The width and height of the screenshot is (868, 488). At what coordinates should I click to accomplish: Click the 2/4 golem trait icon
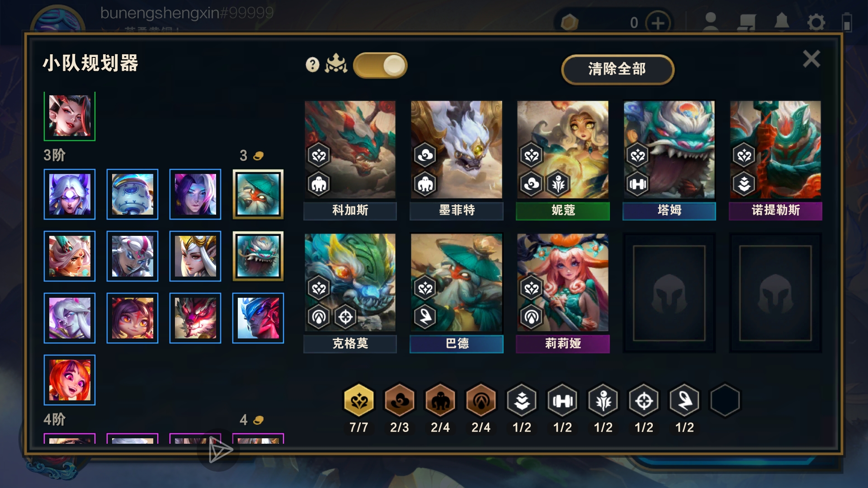440,400
